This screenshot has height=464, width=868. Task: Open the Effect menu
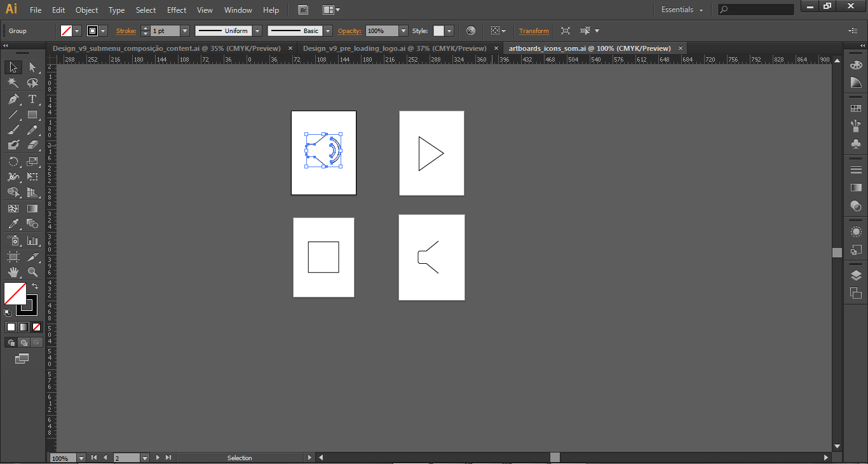tap(177, 10)
